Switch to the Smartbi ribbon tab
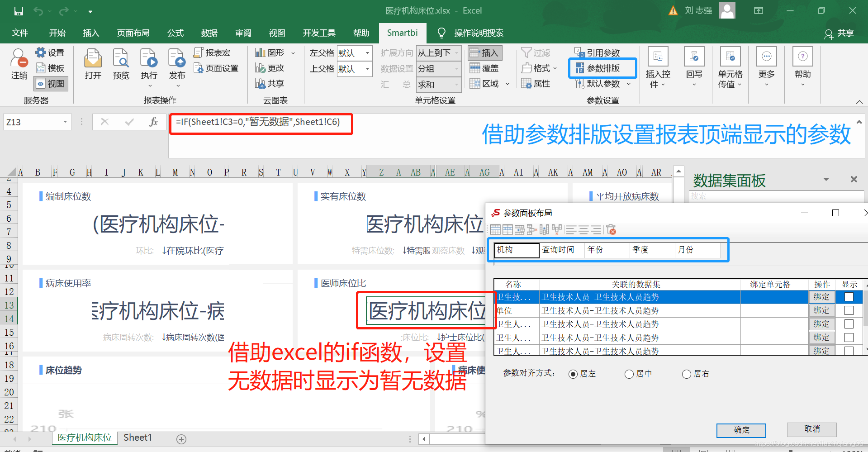868x452 pixels. click(x=402, y=33)
